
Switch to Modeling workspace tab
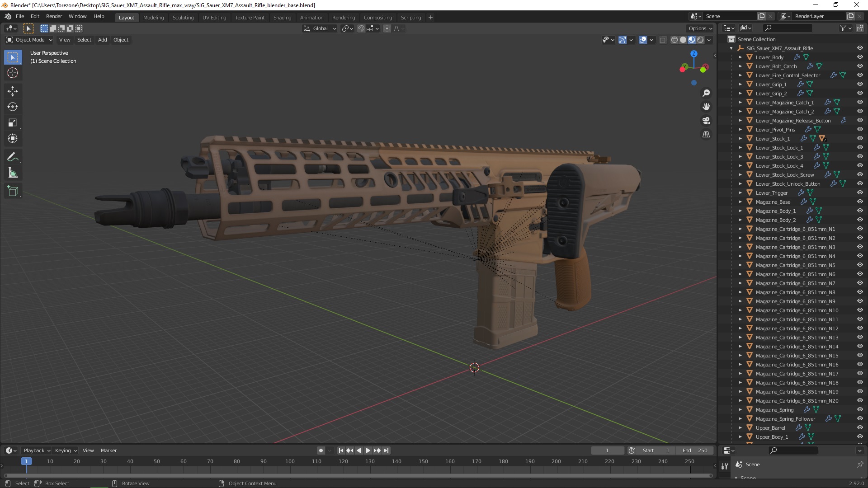click(153, 18)
